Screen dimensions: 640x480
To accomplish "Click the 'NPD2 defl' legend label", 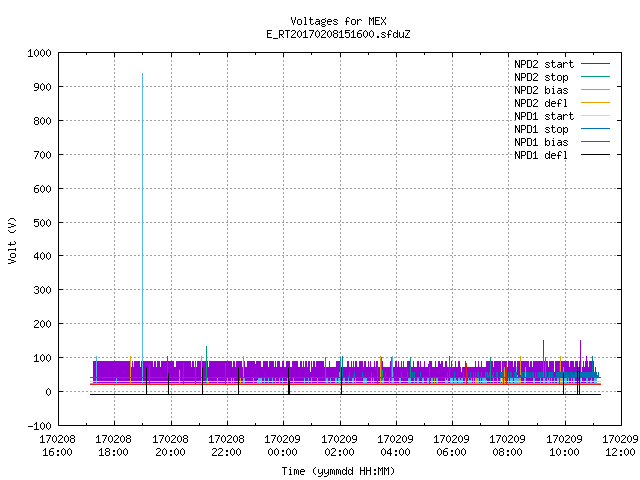I will point(541,103).
